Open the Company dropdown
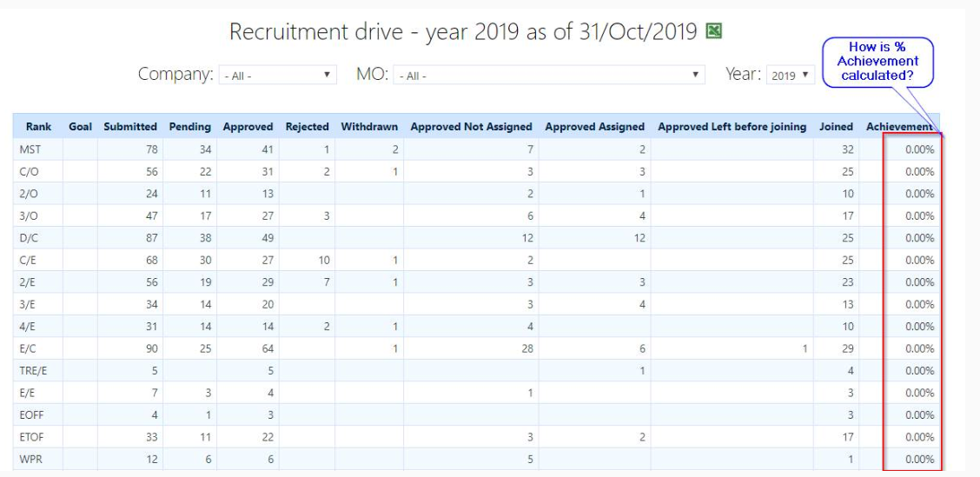Image resolution: width=980 pixels, height=477 pixels. tap(277, 75)
